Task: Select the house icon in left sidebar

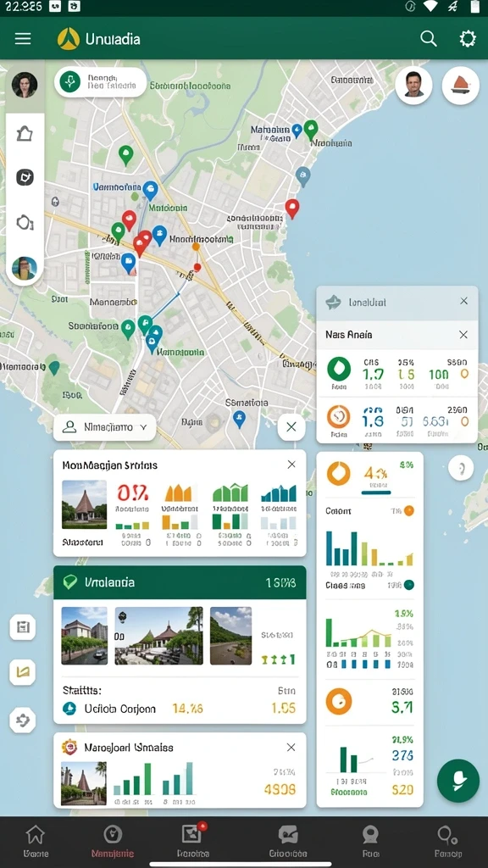Action: [25, 133]
